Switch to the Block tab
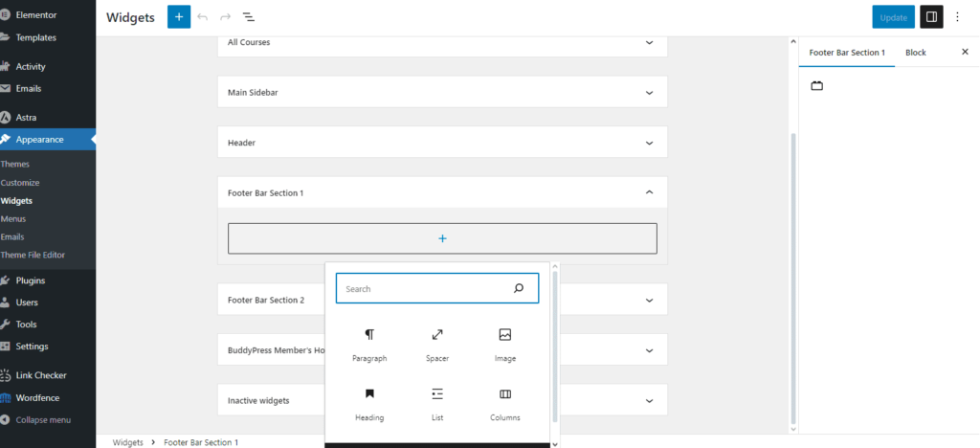 (916, 52)
